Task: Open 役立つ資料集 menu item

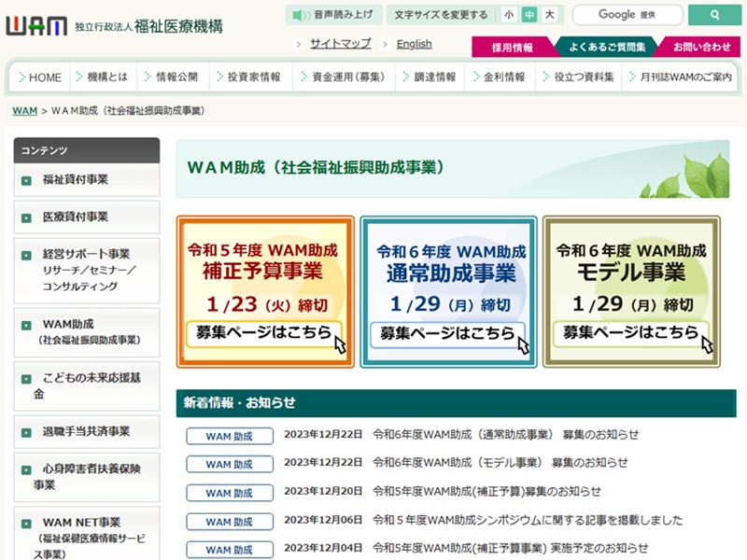Action: pos(578,77)
